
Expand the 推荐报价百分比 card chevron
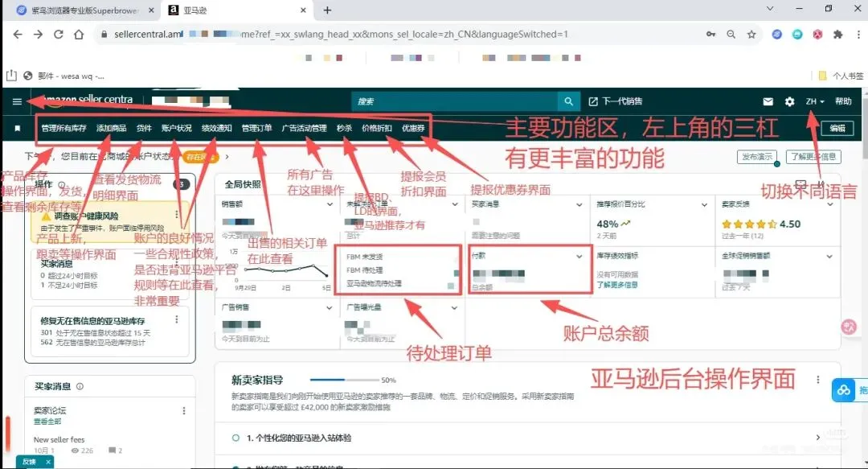coord(704,204)
